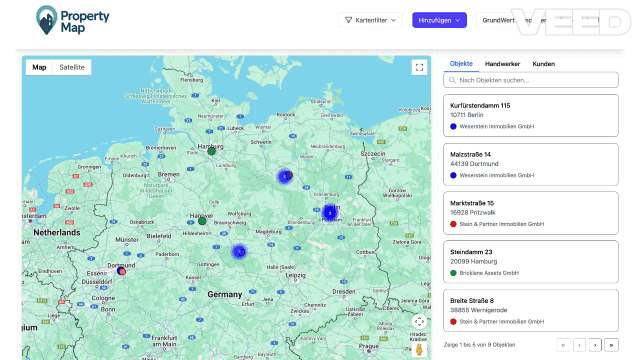
Task: Click the green marker at Hanover
Action: [x=202, y=221]
